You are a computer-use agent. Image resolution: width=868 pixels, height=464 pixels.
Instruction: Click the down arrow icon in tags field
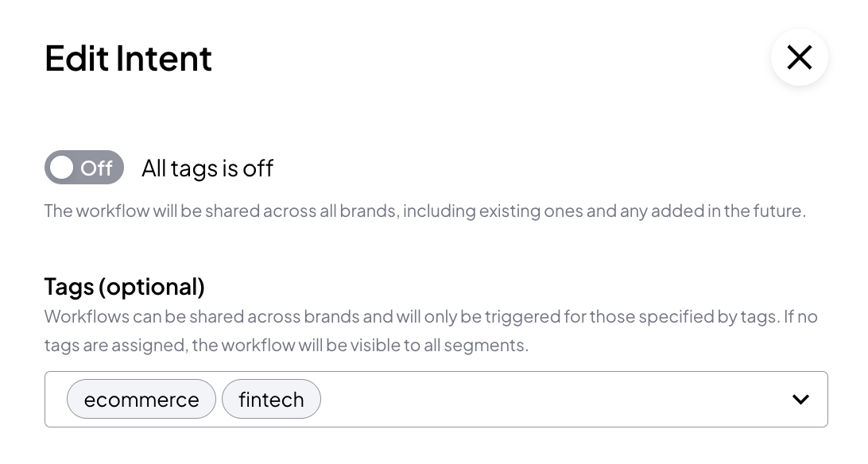click(x=800, y=400)
